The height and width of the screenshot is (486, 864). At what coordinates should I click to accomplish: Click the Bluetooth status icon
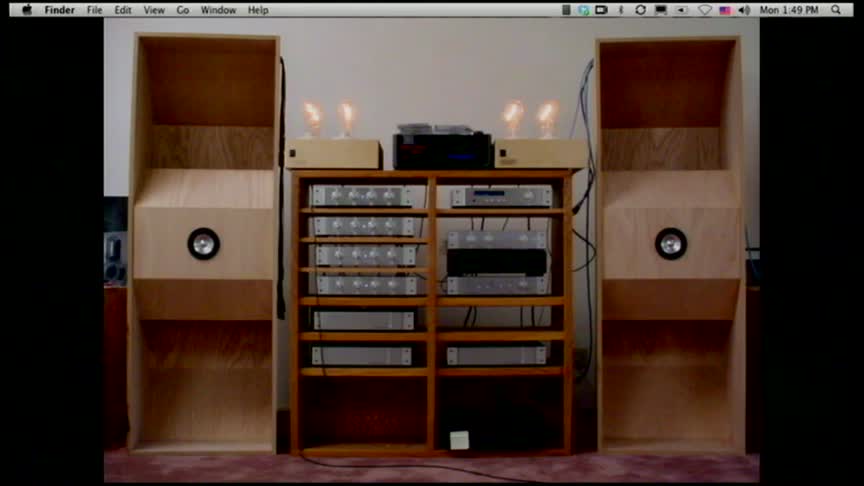point(621,10)
